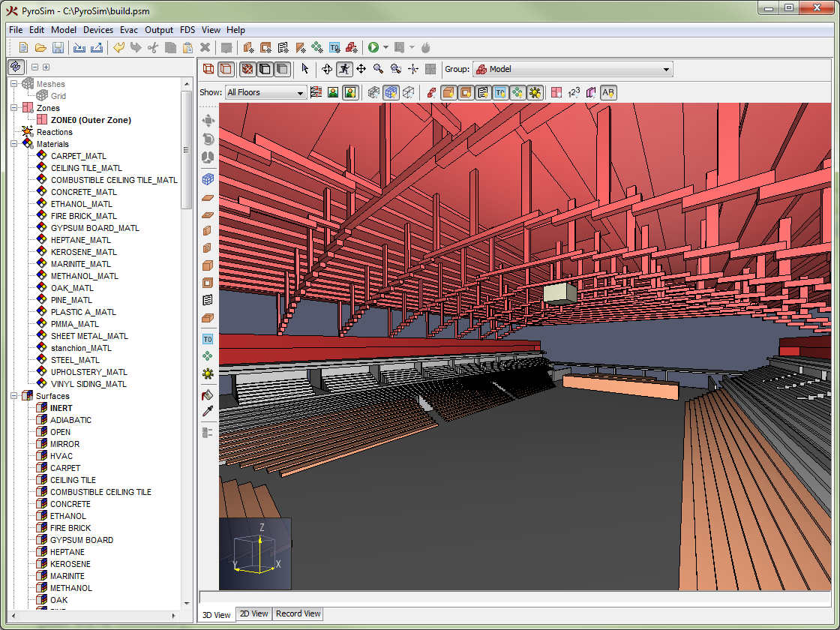Activate the orbit navigation tool

[327, 68]
